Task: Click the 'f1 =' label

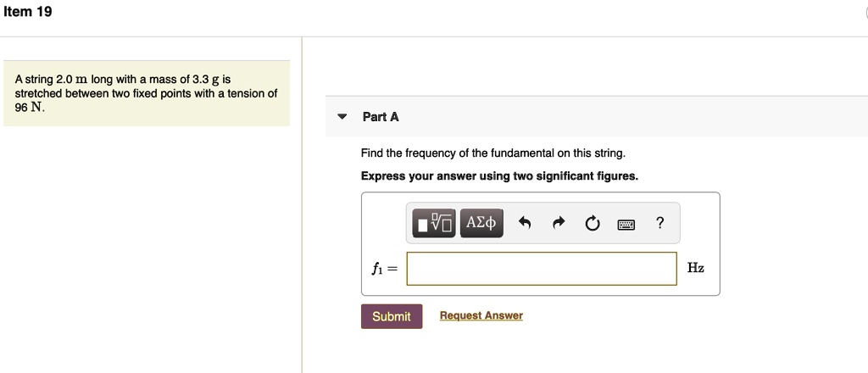Action: tap(384, 268)
